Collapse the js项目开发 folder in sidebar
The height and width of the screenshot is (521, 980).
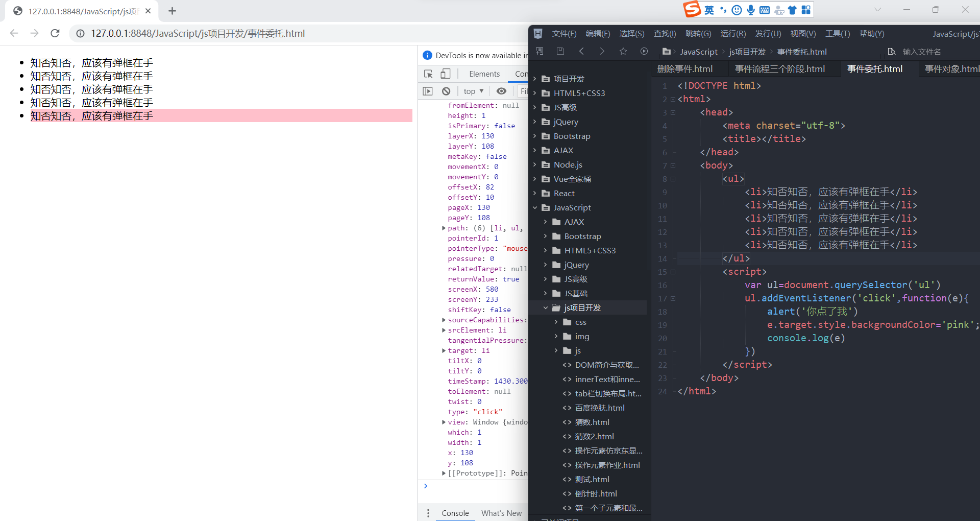pyautogui.click(x=546, y=307)
